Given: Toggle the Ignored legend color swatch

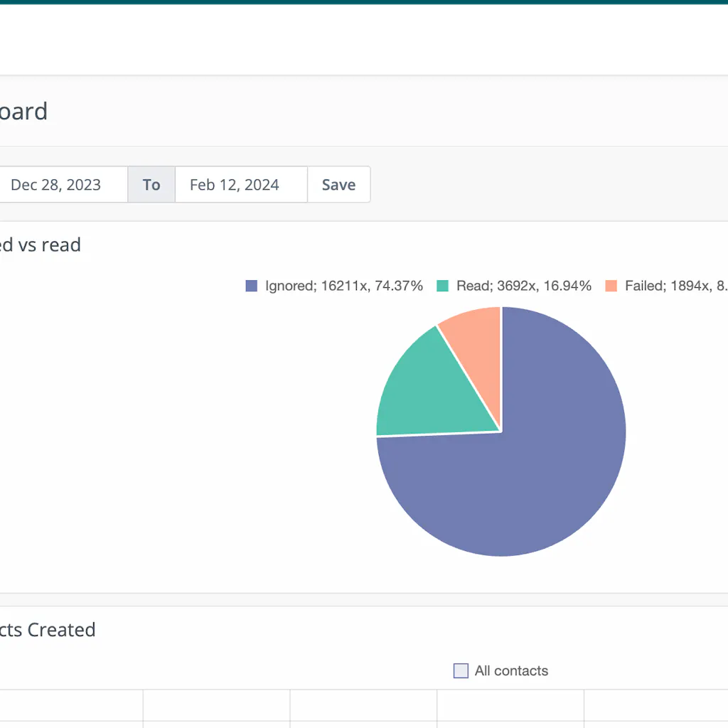Looking at the screenshot, I should click(251, 286).
